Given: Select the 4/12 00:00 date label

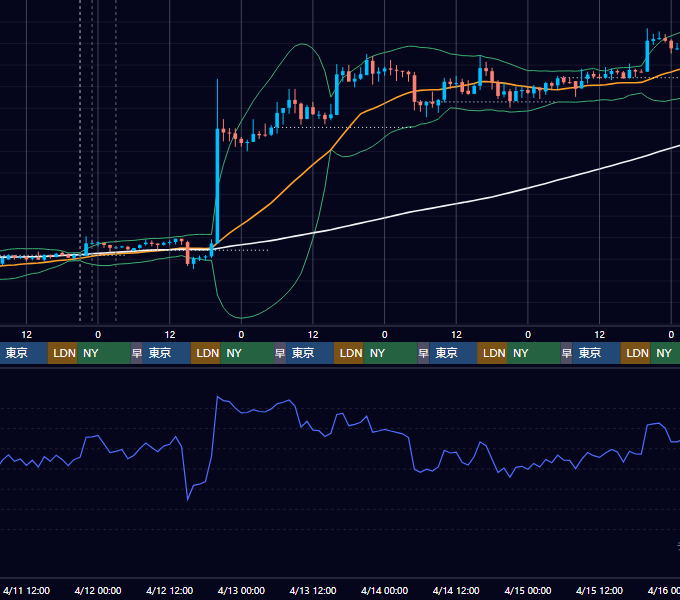Looking at the screenshot, I should click(98, 590).
